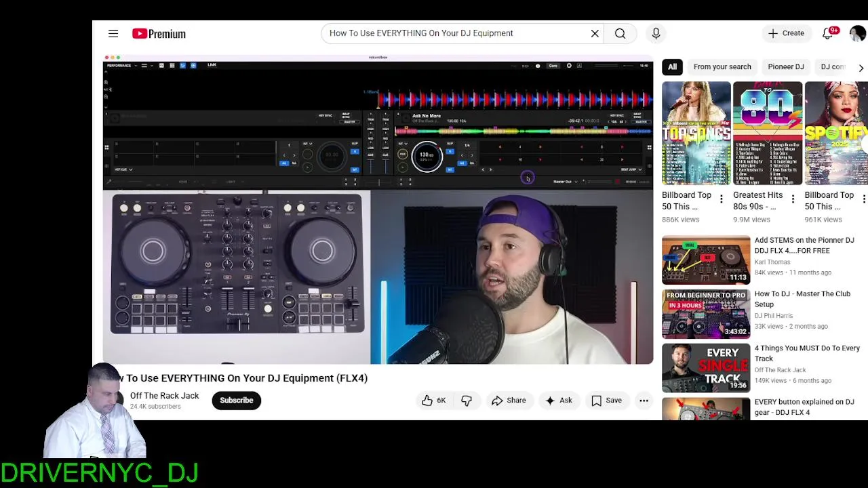The width and height of the screenshot is (868, 488).
Task: Click PERFORMANCE mode dropdown in rekordbox video
Action: pos(123,66)
